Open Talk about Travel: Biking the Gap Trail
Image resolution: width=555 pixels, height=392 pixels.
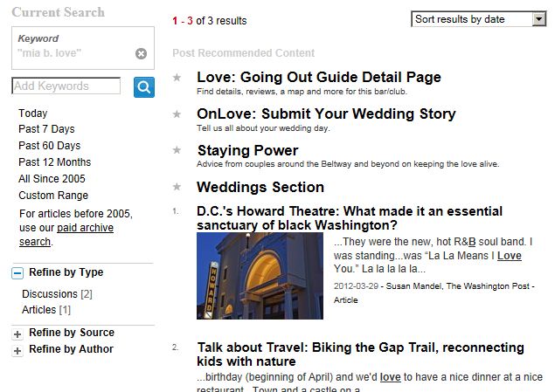pyautogui.click(x=361, y=354)
